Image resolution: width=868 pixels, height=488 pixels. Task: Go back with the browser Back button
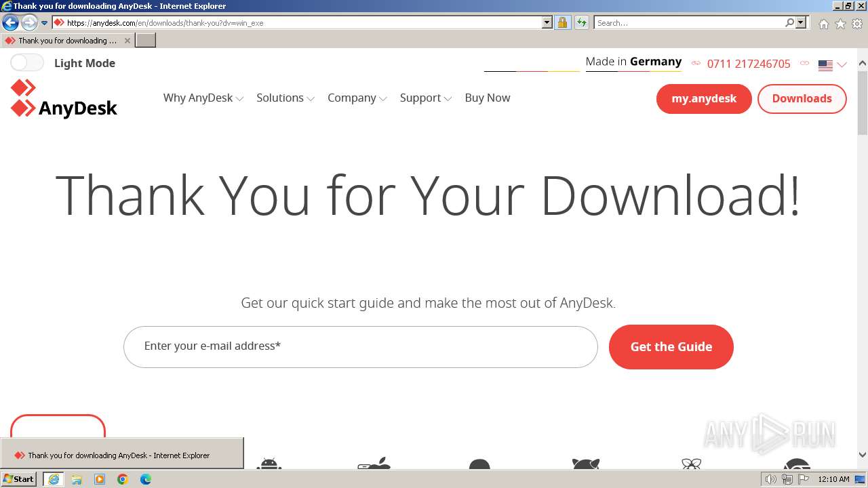point(10,23)
